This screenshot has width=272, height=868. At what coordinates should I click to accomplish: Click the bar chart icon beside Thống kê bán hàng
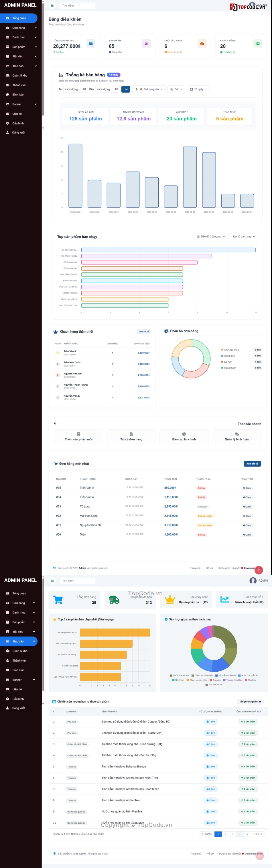coord(61,75)
